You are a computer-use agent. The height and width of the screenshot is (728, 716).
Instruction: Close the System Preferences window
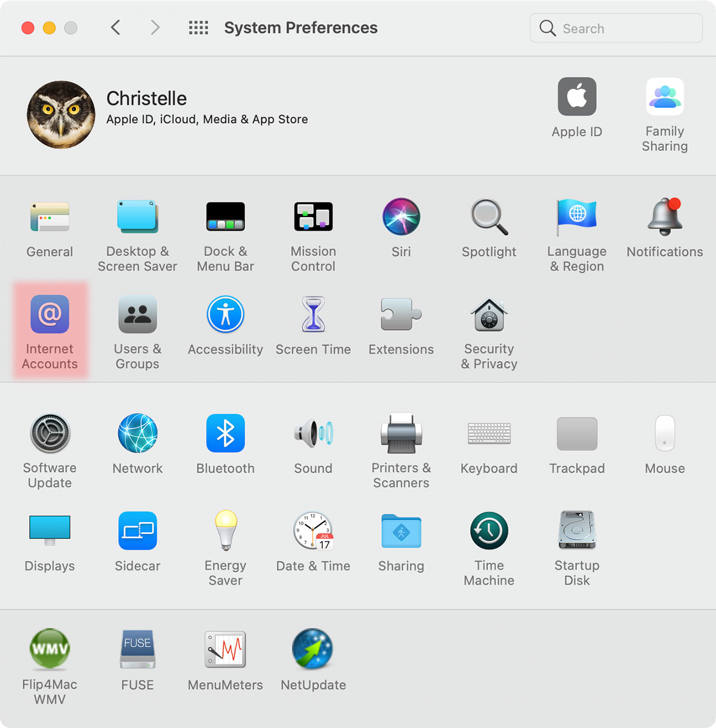pyautogui.click(x=28, y=28)
